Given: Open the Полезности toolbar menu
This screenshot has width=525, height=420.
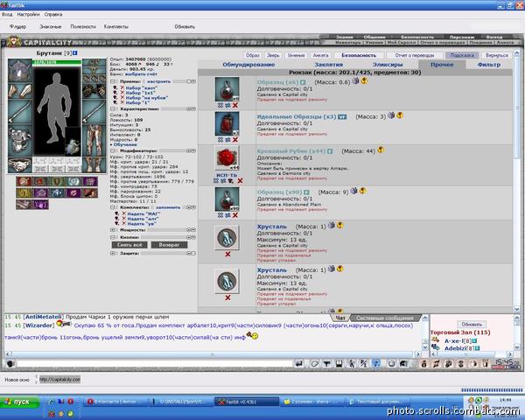Looking at the screenshot, I should point(83,26).
